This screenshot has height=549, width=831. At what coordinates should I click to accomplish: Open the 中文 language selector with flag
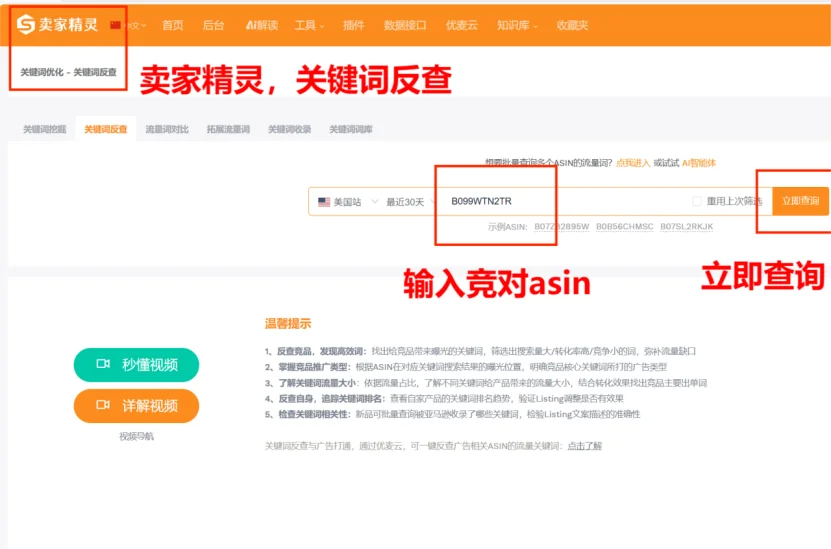pos(128,25)
